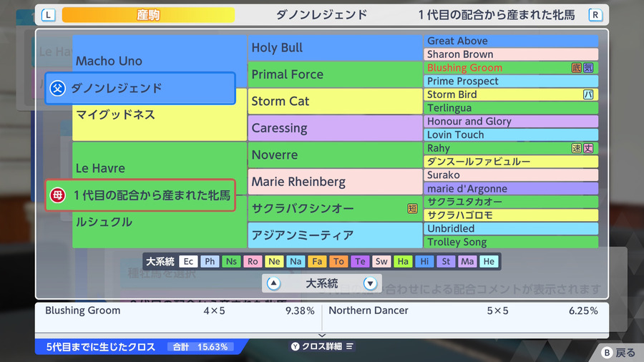The width and height of the screenshot is (644, 362).
Task: Click the パ badge on Storm Bird
Action: 588,94
